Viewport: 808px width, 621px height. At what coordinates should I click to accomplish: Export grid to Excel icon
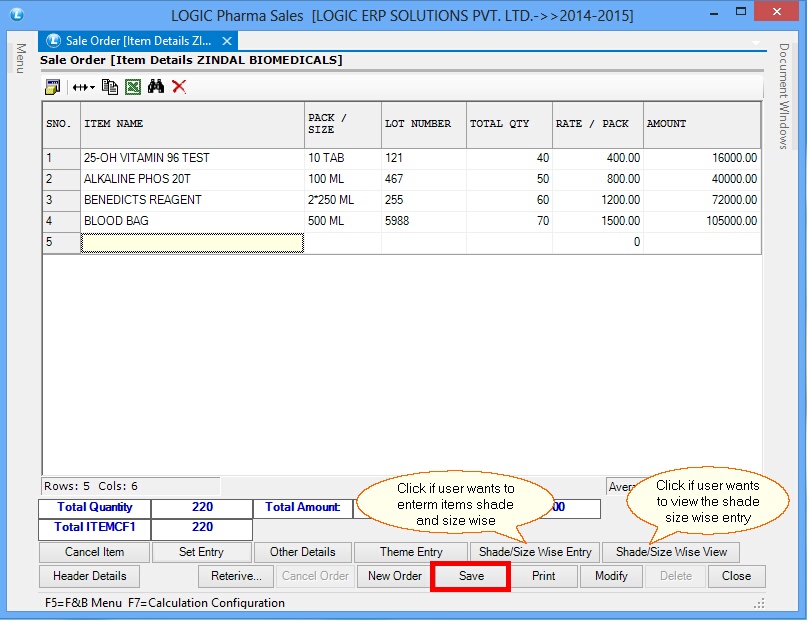[x=133, y=87]
